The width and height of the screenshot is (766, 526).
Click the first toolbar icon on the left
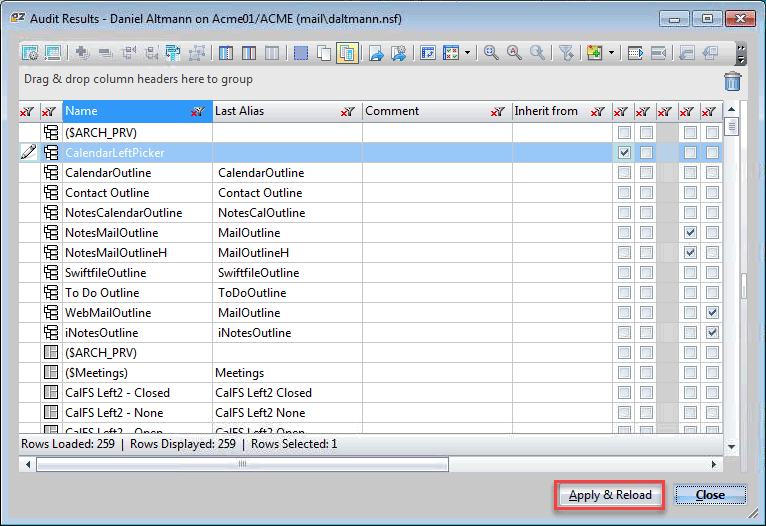click(x=29, y=53)
